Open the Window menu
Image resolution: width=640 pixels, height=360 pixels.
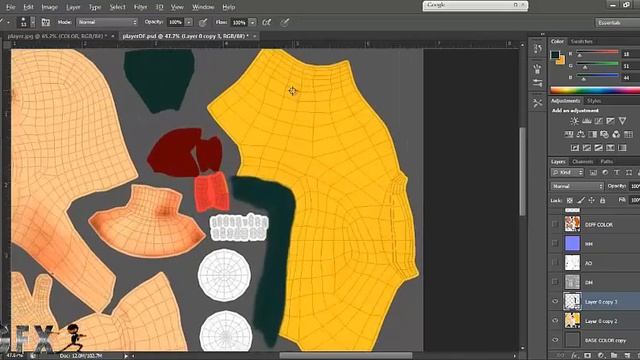pyautogui.click(x=203, y=7)
